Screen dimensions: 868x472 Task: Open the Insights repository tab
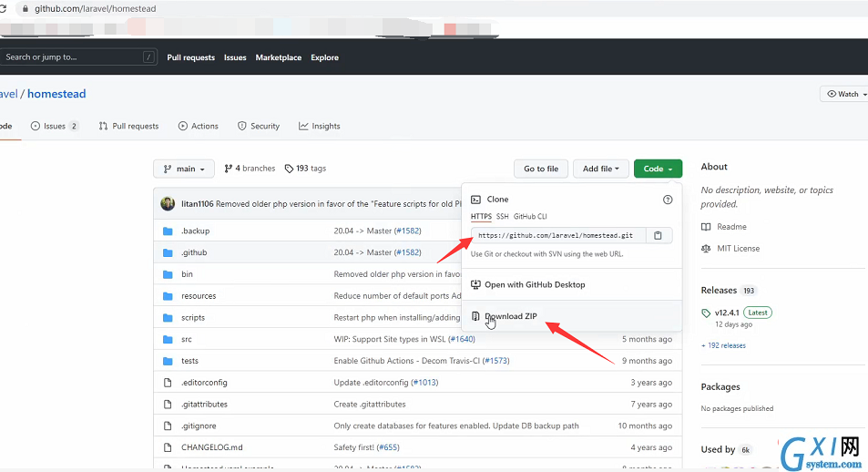[320, 127]
